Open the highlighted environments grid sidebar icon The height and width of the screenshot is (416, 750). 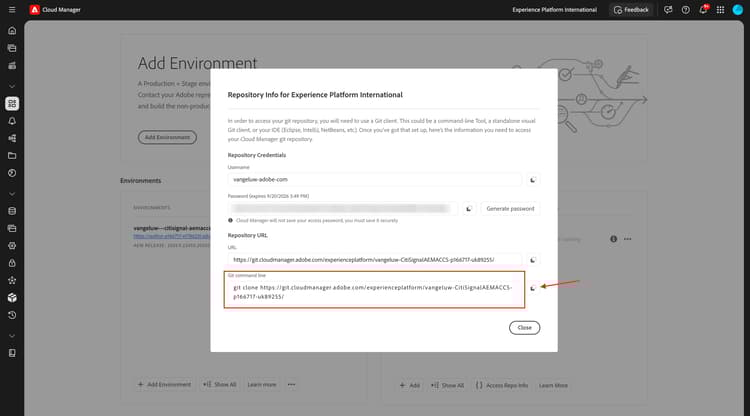(x=12, y=103)
